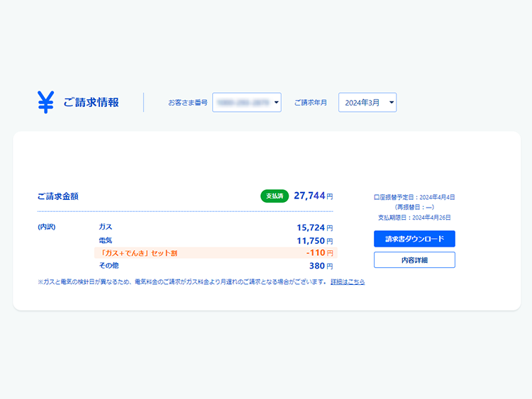
Task: Open the お客さま番号 dropdown
Action: click(x=247, y=103)
